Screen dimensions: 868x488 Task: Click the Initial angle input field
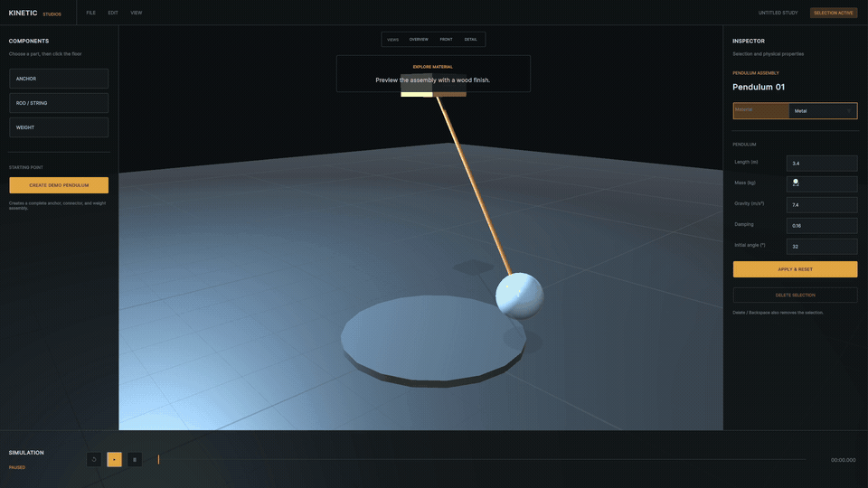[x=822, y=246]
